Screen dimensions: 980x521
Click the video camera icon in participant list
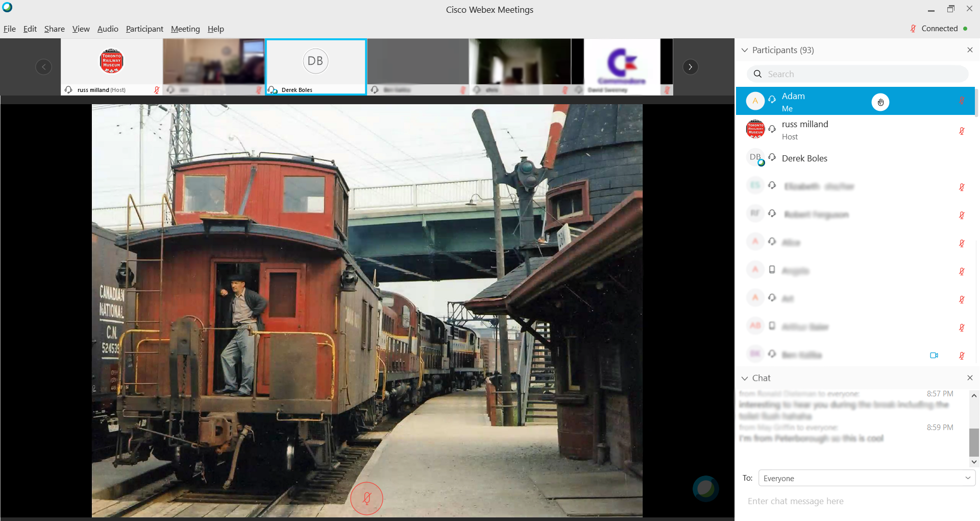click(x=934, y=355)
